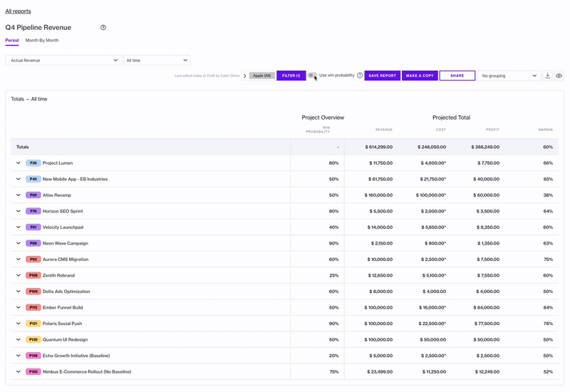The width and height of the screenshot is (570, 392).
Task: Click P109 badge for Delta Ads Optimization
Action: pos(33,292)
